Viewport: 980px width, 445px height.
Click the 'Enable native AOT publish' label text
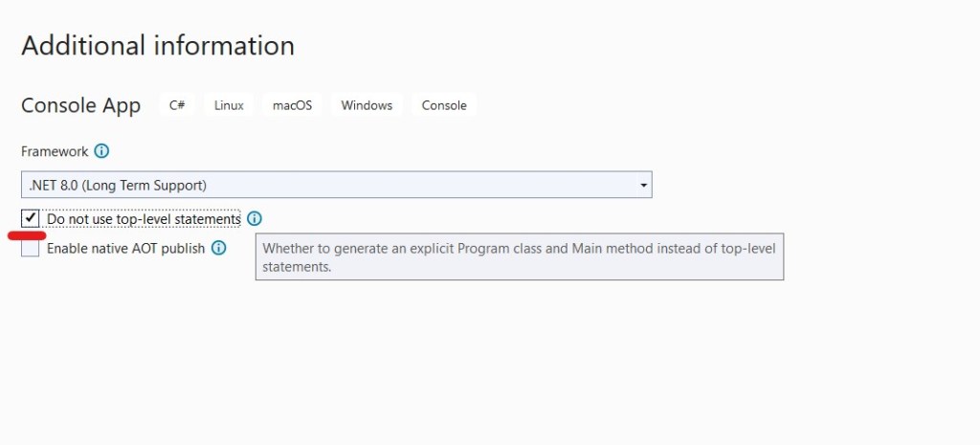click(125, 249)
